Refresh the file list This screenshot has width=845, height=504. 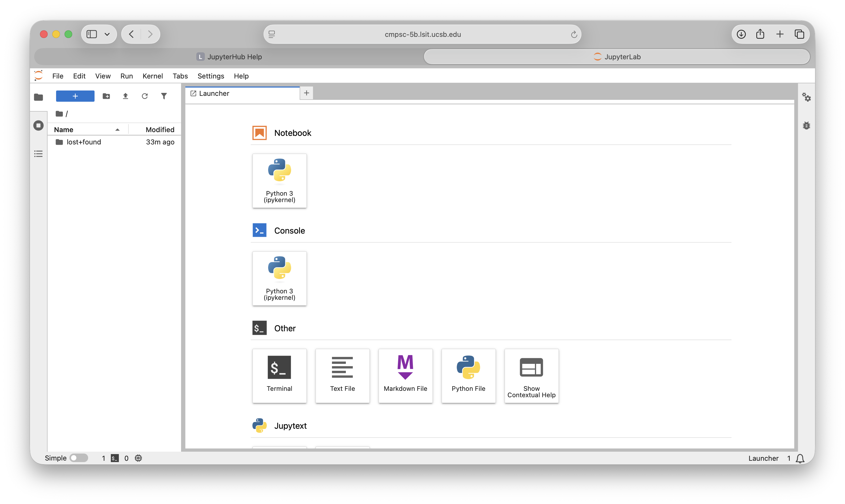click(x=145, y=96)
